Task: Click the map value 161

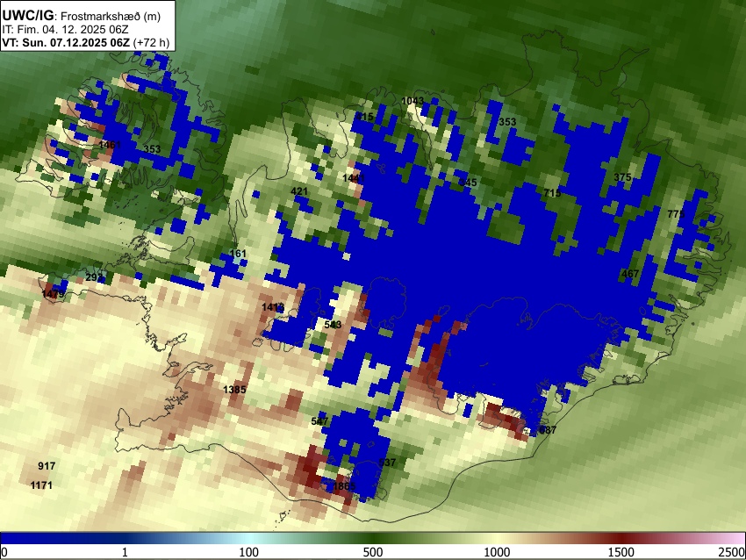Action: [x=239, y=254]
